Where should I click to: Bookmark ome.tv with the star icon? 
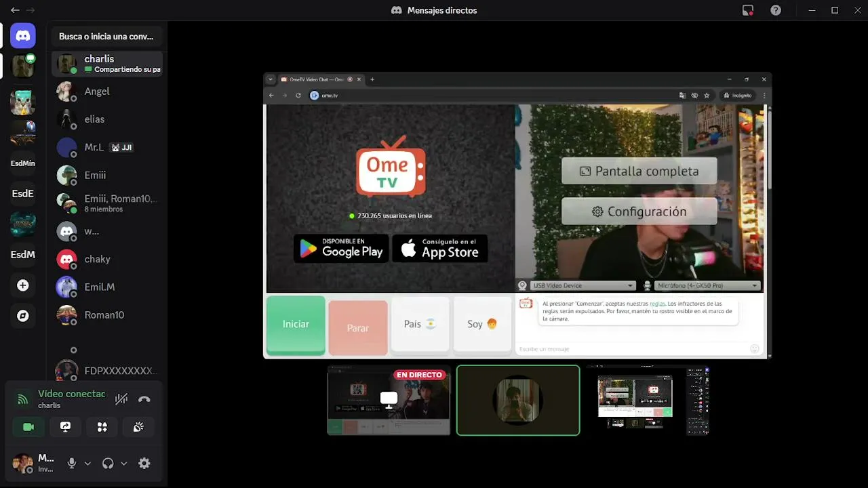click(707, 96)
